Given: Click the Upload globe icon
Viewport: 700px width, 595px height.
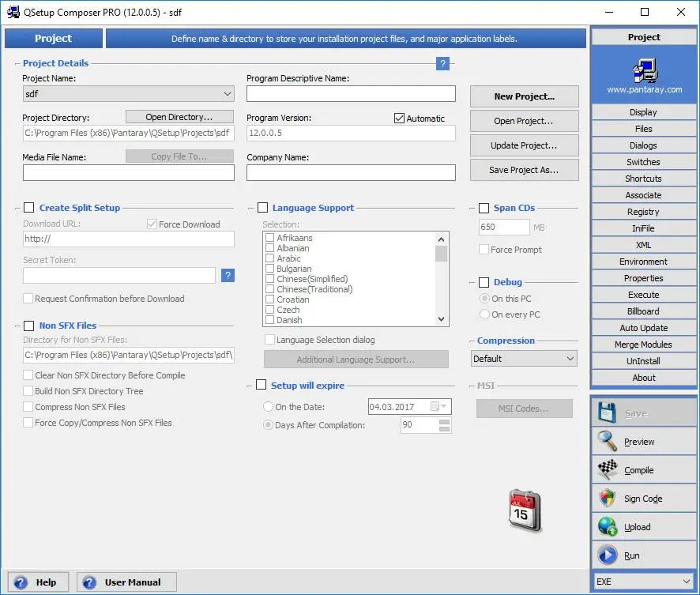Looking at the screenshot, I should click(x=607, y=527).
